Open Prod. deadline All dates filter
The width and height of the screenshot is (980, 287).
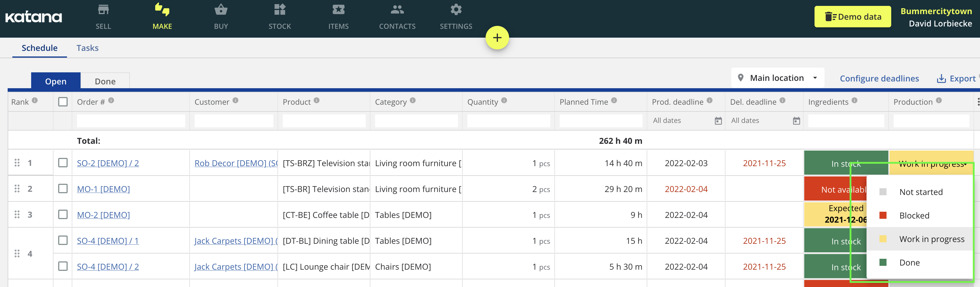(685, 121)
